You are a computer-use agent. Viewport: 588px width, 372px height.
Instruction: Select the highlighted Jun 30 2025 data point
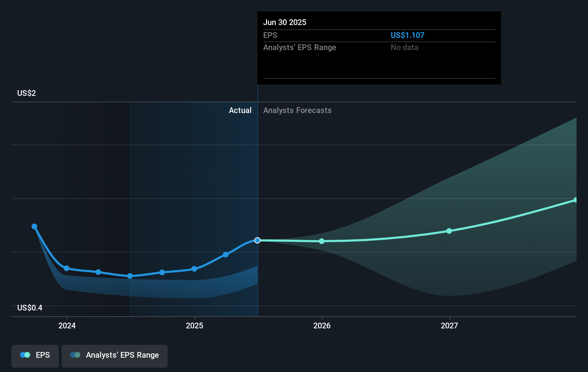tap(257, 240)
